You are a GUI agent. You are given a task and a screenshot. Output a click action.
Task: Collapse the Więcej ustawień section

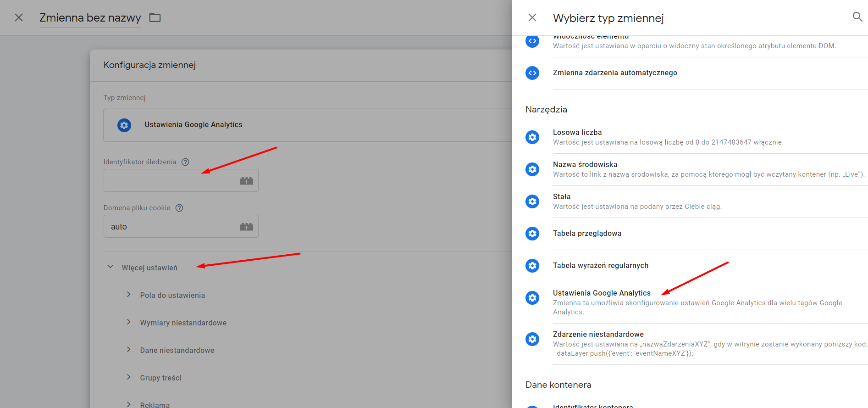click(111, 267)
